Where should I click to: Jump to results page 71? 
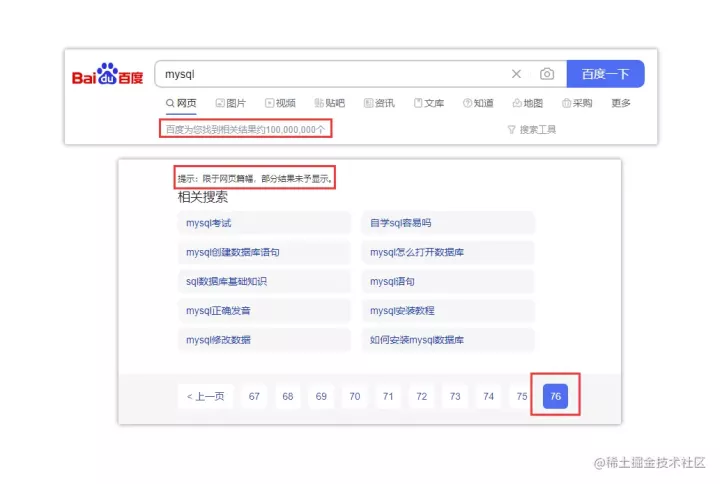[x=388, y=396]
